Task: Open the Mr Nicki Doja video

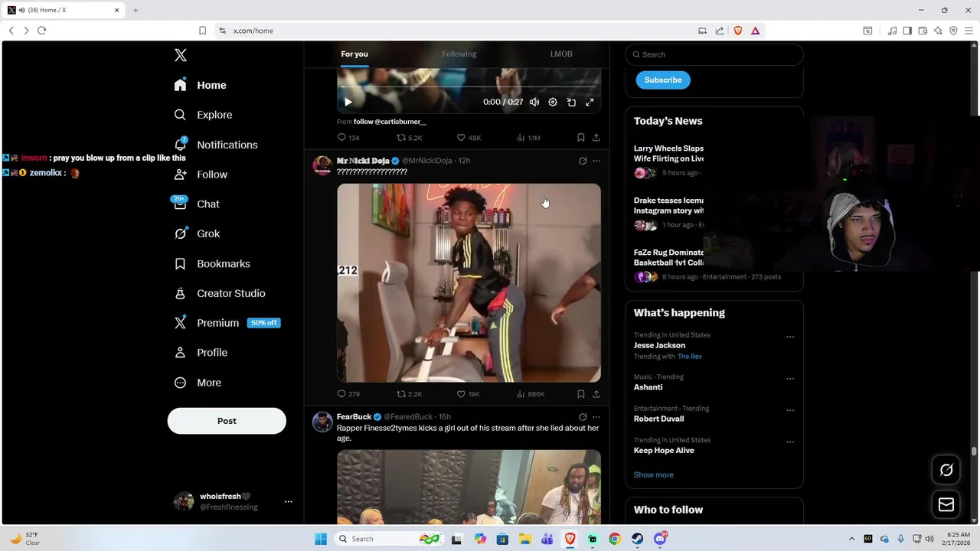Action: click(469, 282)
